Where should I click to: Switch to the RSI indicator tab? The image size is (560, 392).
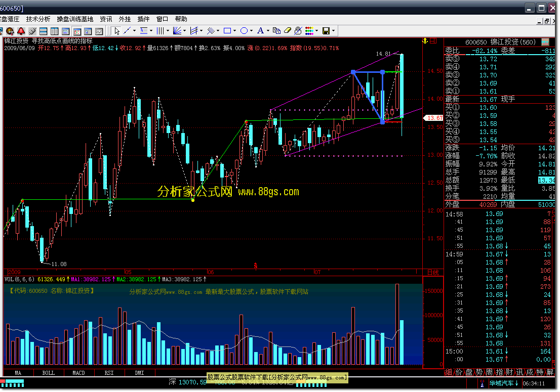tap(109, 373)
